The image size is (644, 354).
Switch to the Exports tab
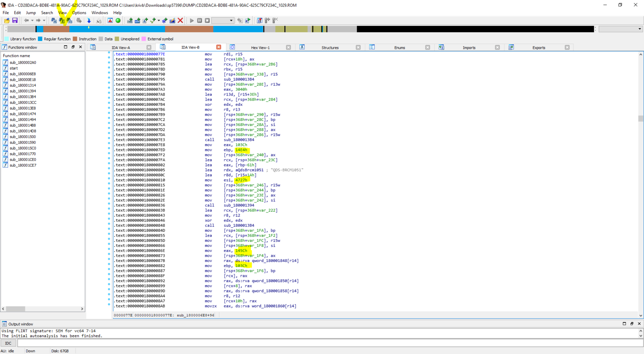[x=539, y=48]
